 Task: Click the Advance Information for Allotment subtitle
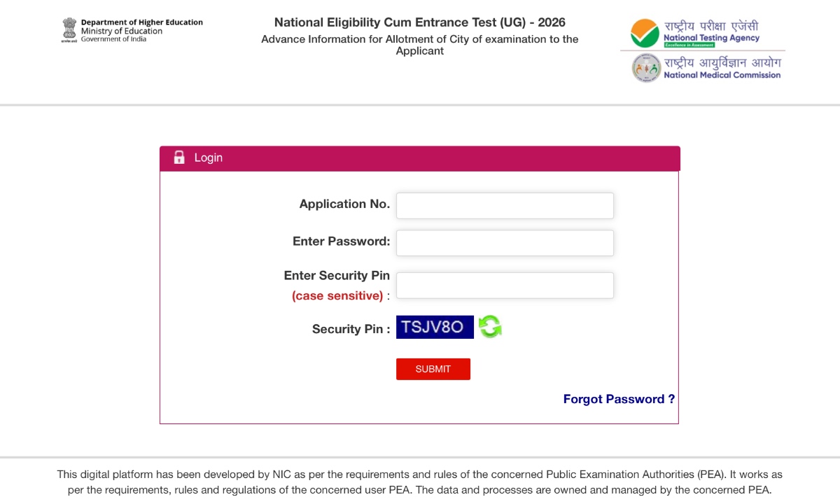point(419,45)
